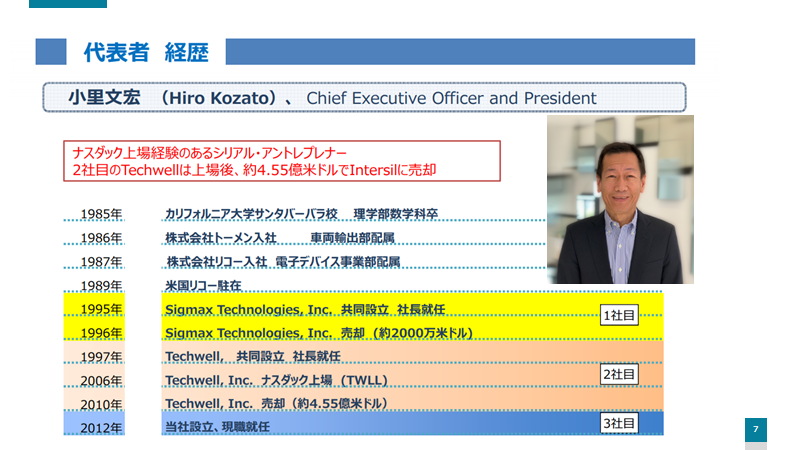Select the year 1989年
800x450 pixels.
point(101,286)
